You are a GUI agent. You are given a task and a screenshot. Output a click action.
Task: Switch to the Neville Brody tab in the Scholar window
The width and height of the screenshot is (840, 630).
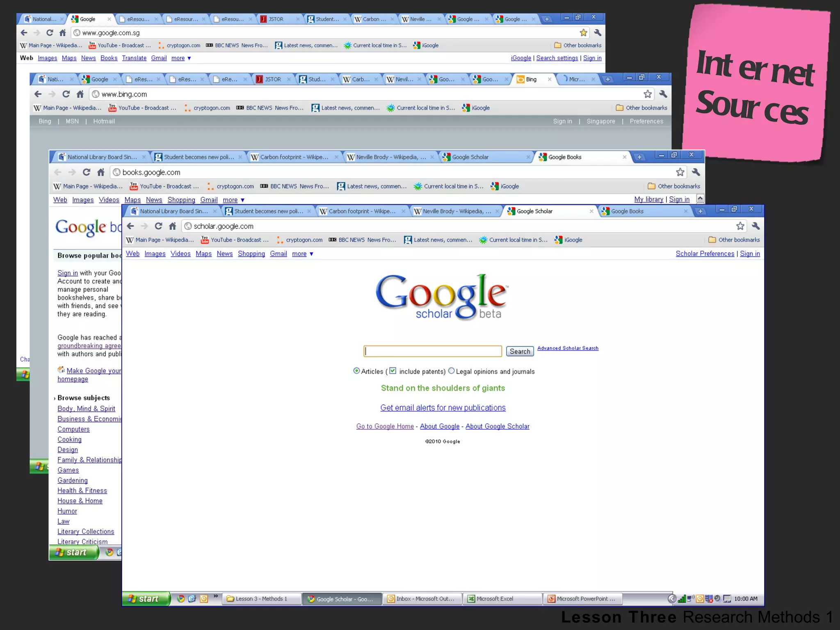(457, 211)
